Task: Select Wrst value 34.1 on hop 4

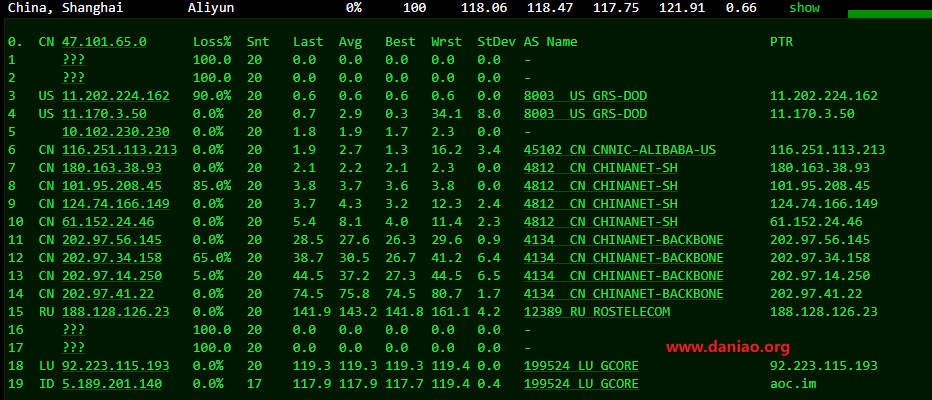Action: pos(446,114)
